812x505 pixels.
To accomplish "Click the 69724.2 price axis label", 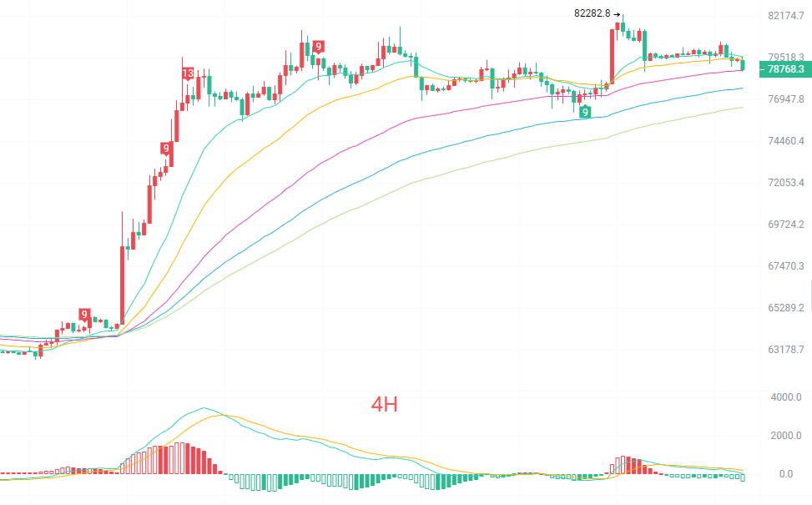I will 786,225.
